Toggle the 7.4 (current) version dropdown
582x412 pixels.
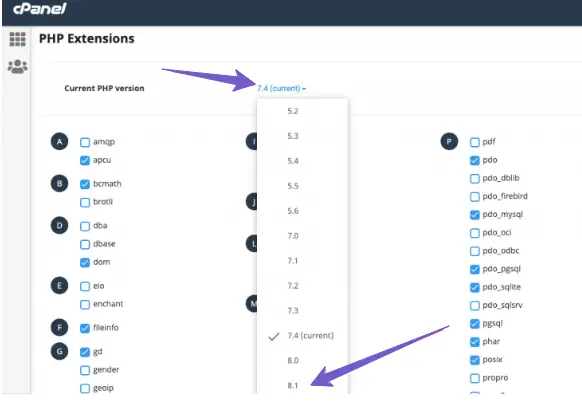coord(281,88)
